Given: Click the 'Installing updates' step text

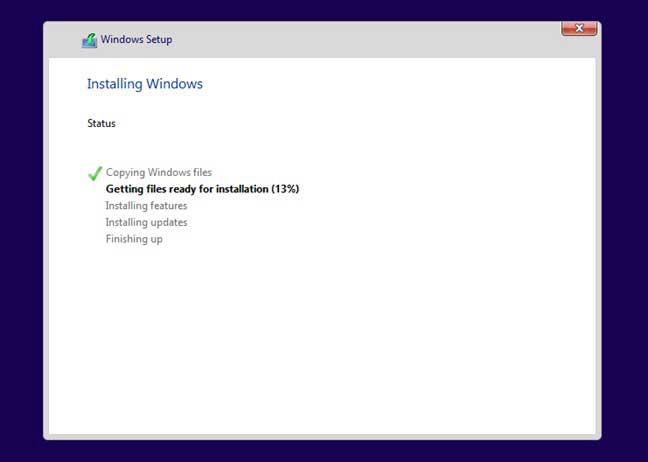Looking at the screenshot, I should (x=146, y=223).
